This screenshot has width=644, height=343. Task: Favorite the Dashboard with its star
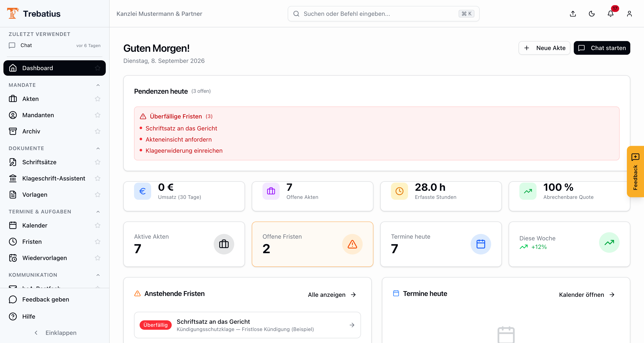click(x=97, y=68)
